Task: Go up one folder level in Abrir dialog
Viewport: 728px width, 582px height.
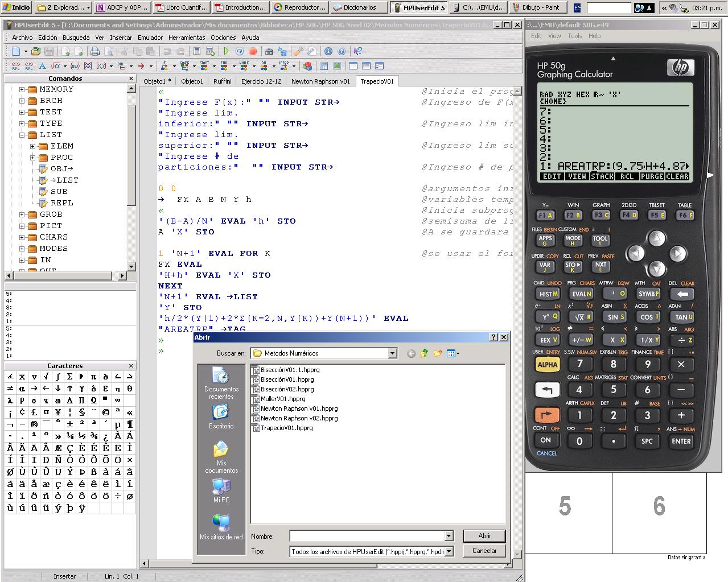Action: pyautogui.click(x=424, y=353)
